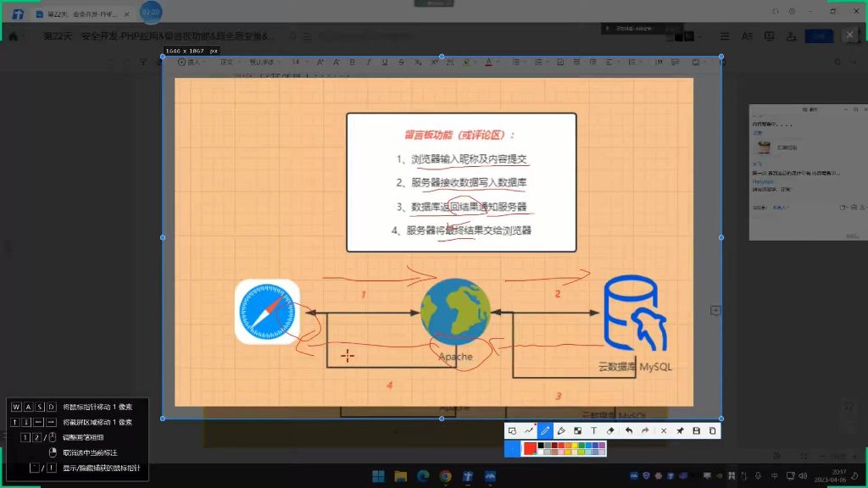Pin the screenshot to the screen
868x488 pixels.
tap(680, 430)
